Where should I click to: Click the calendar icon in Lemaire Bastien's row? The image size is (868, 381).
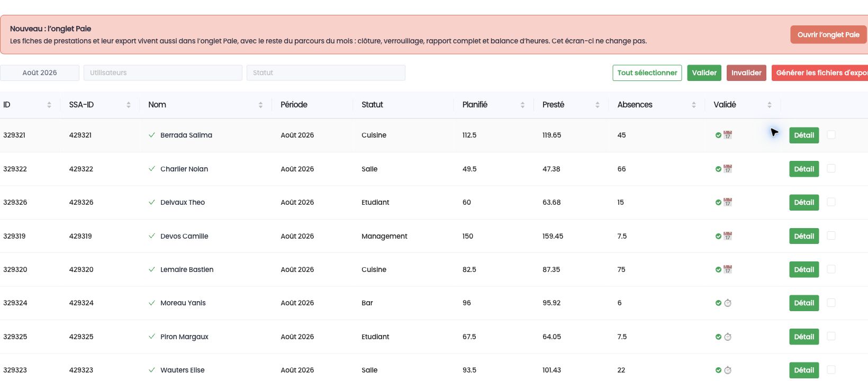(728, 269)
